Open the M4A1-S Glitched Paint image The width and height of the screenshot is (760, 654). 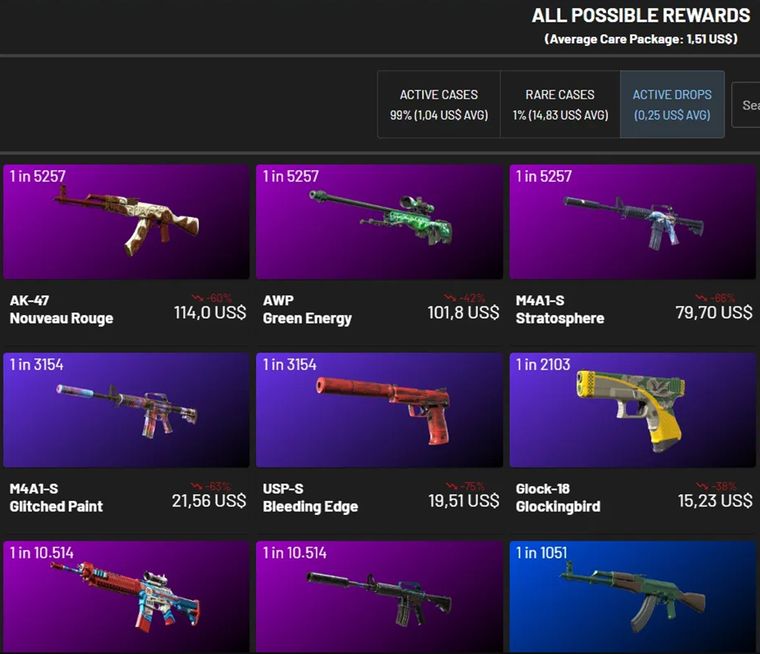point(126,410)
